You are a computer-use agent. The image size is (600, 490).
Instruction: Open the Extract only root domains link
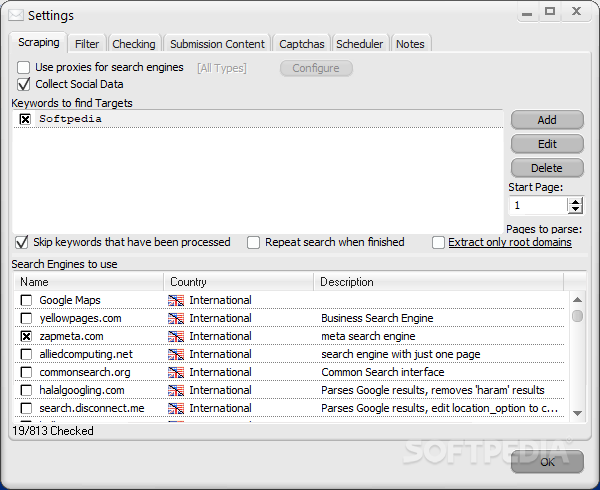[x=510, y=243]
